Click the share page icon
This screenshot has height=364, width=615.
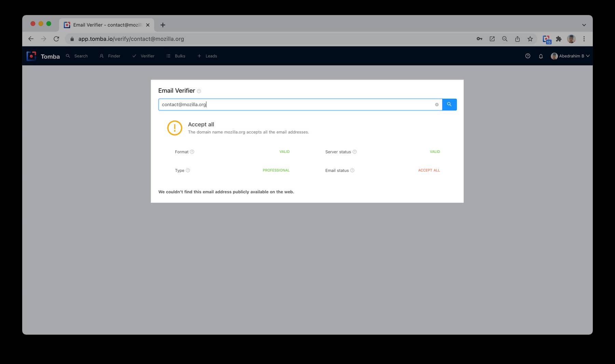click(517, 39)
